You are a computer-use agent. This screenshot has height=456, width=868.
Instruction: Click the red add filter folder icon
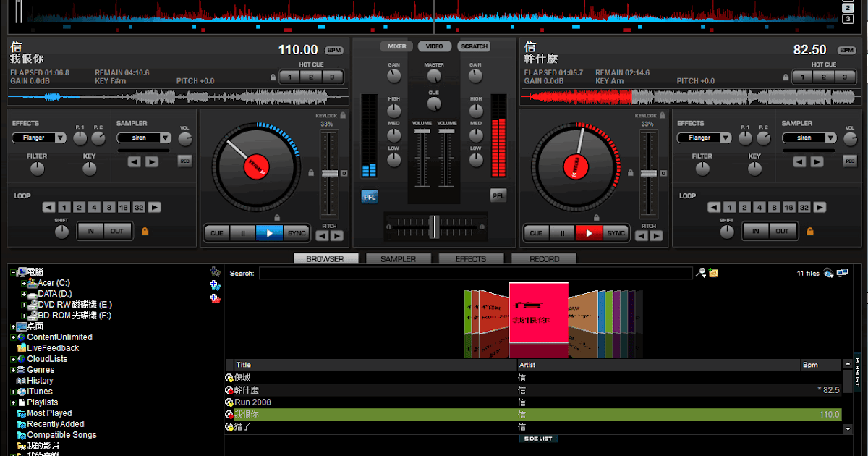click(x=214, y=297)
